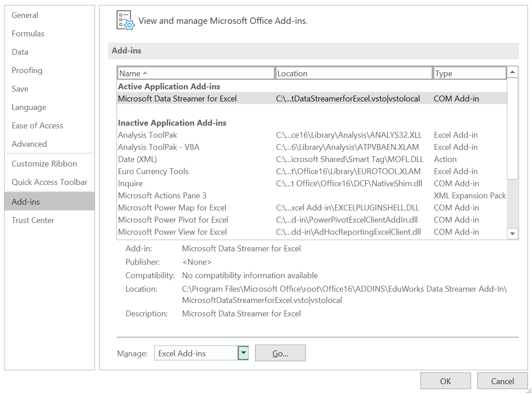
Task: Select Euro Currency Tools add-in row
Action: pos(153,171)
